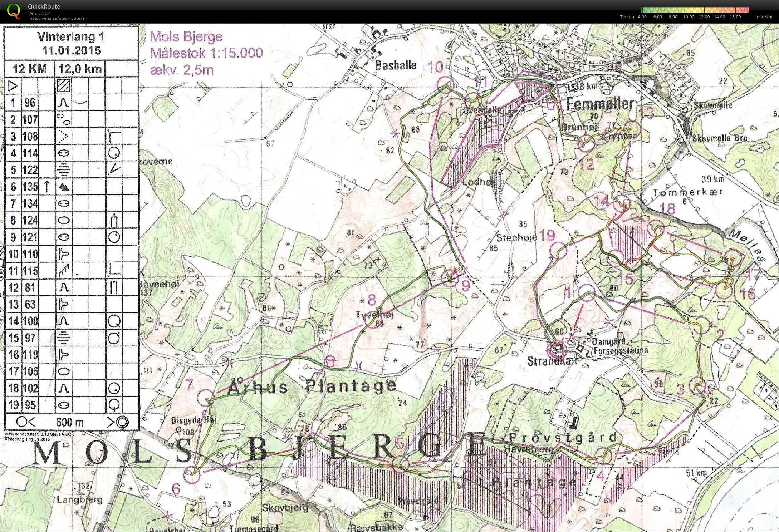Click the hatched square symbol beside start triangle
This screenshot has height=532, width=779.
pos(64,86)
